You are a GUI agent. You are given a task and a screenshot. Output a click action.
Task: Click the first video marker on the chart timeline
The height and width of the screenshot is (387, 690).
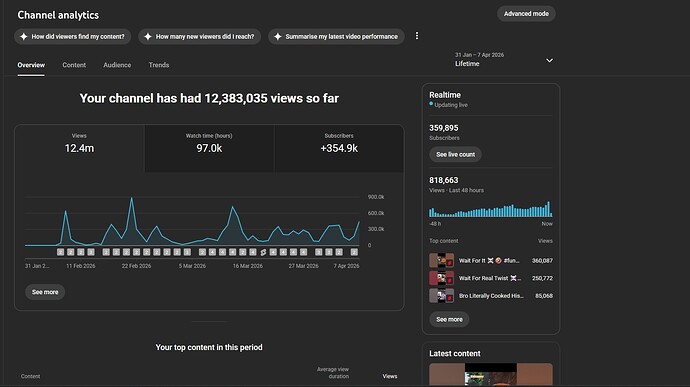tap(60, 252)
